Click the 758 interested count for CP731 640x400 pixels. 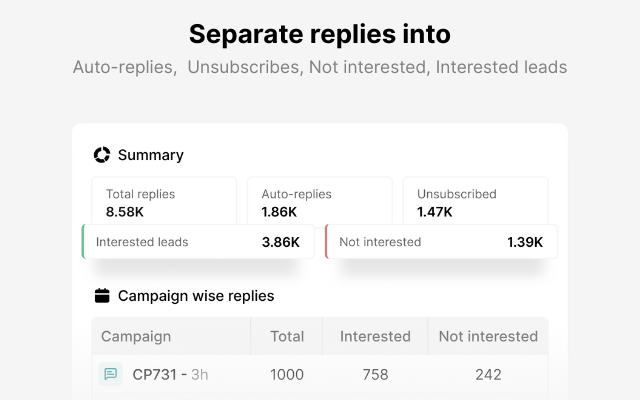(x=375, y=375)
